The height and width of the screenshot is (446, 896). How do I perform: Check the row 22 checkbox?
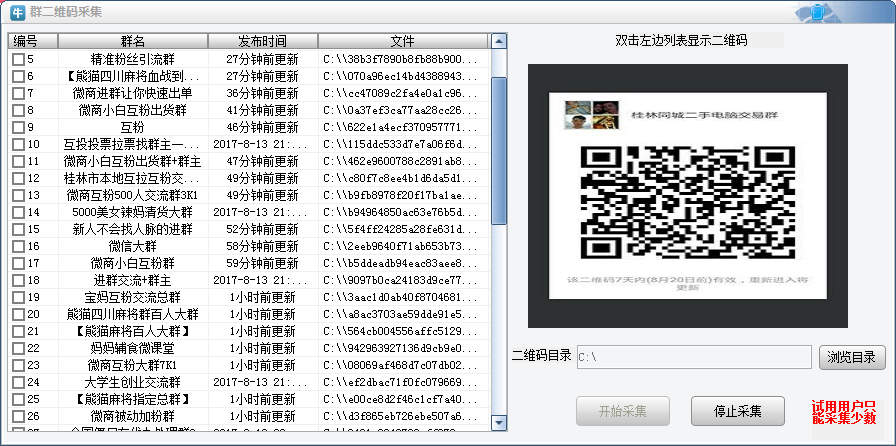coord(19,348)
